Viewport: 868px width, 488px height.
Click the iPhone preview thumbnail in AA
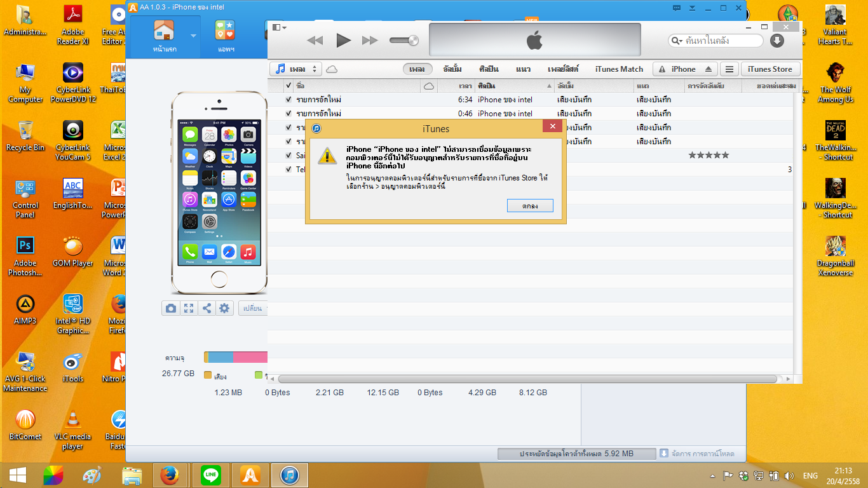[219, 193]
